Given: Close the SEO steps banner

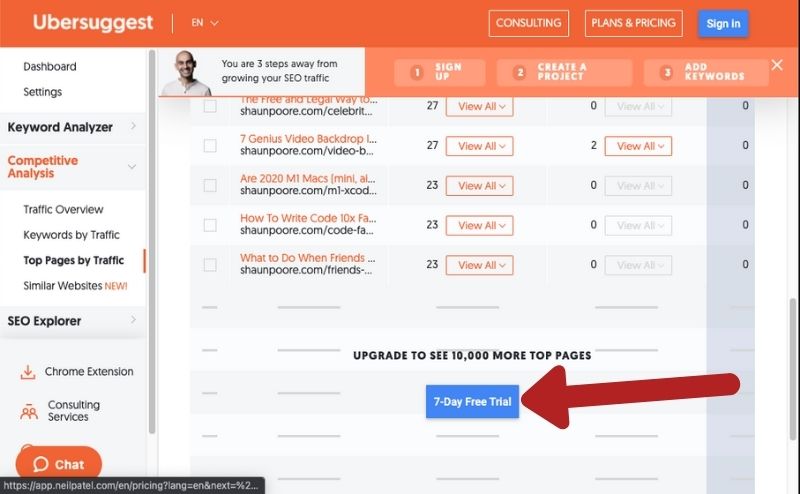Looking at the screenshot, I should tap(777, 65).
